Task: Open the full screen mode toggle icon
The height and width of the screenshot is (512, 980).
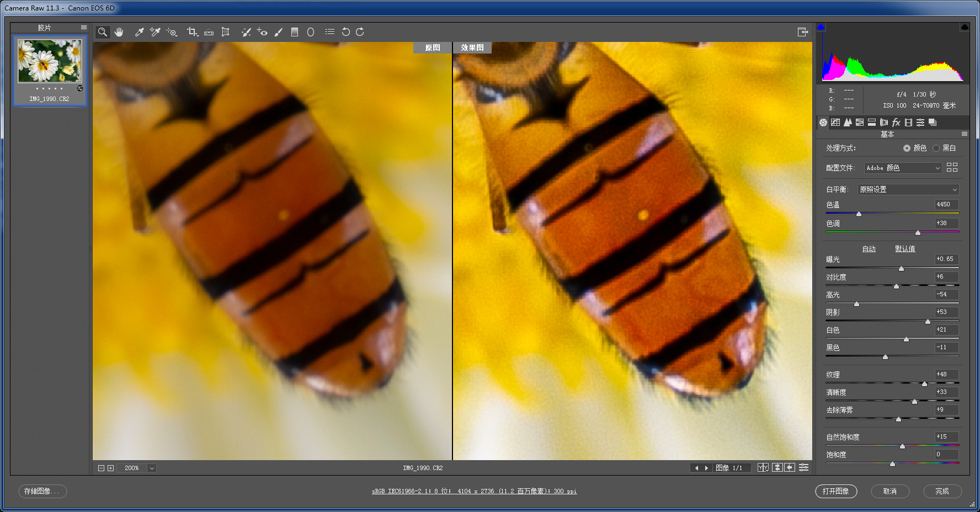Action: click(x=802, y=32)
